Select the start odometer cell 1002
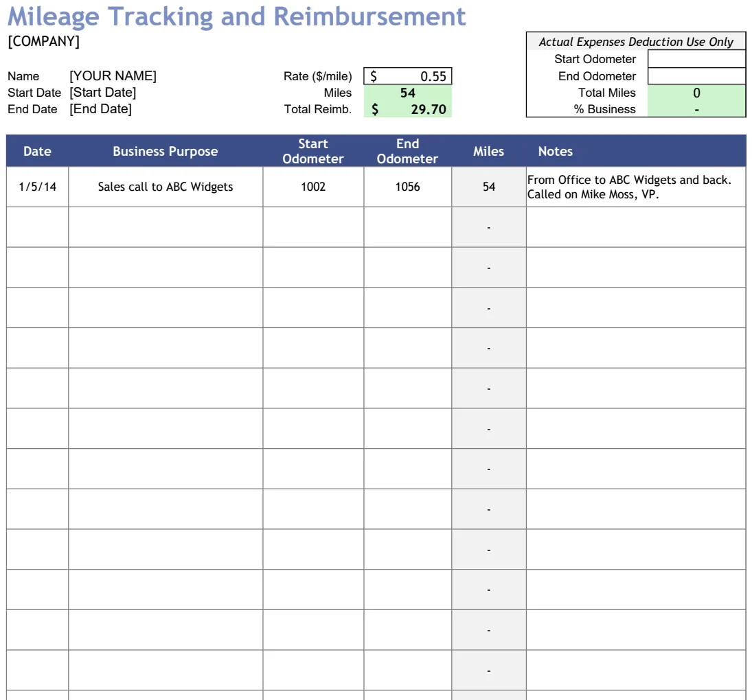The height and width of the screenshot is (700, 752). (x=313, y=187)
